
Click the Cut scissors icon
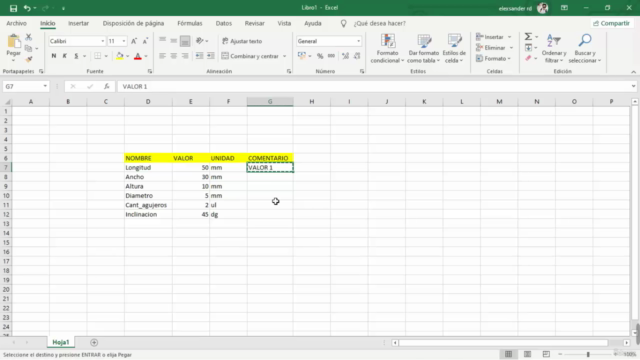29,37
